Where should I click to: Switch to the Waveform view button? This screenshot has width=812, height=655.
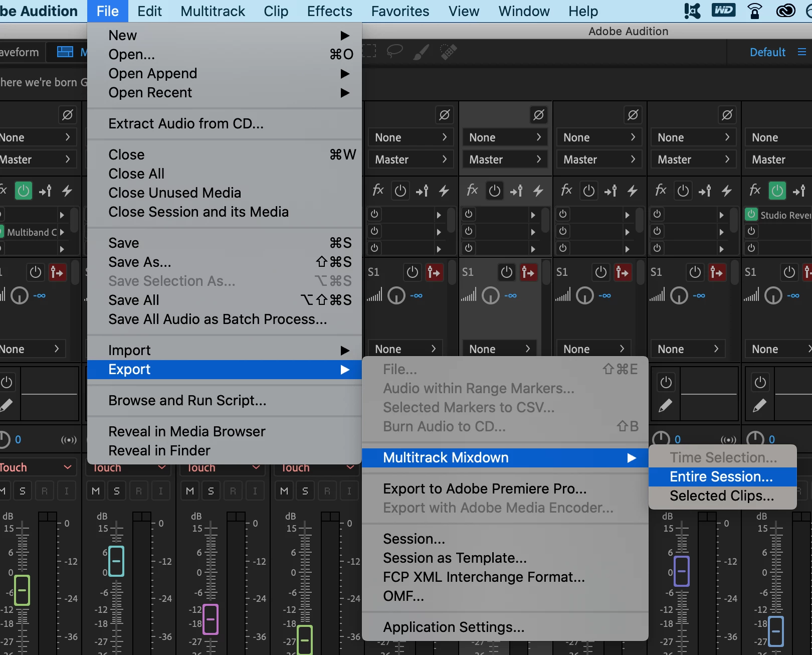pos(21,52)
